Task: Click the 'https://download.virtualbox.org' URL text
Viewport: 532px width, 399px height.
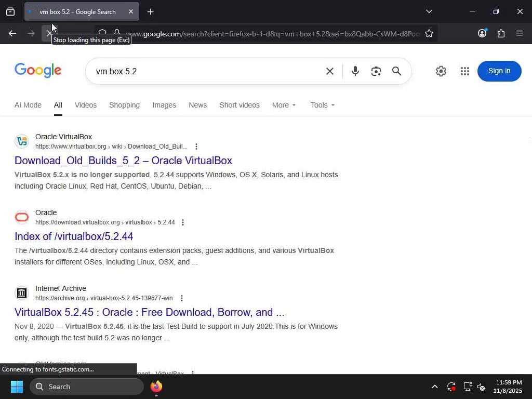Action: point(77,222)
